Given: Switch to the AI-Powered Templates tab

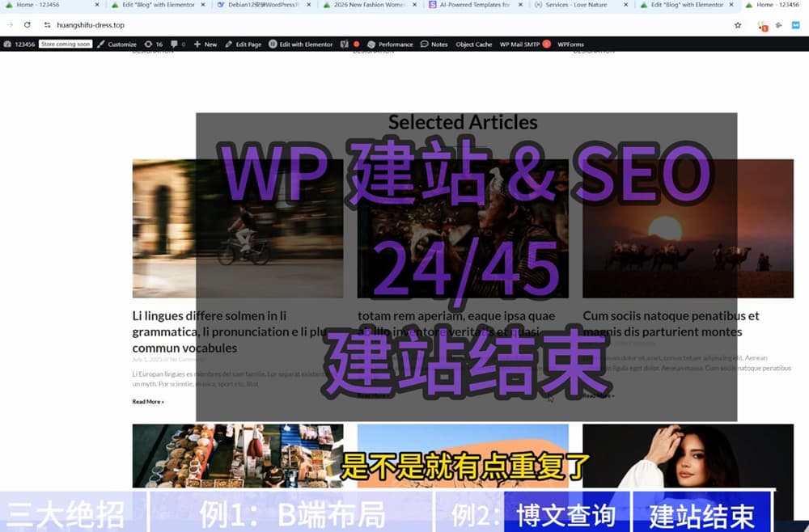Looking at the screenshot, I should click(474, 5).
